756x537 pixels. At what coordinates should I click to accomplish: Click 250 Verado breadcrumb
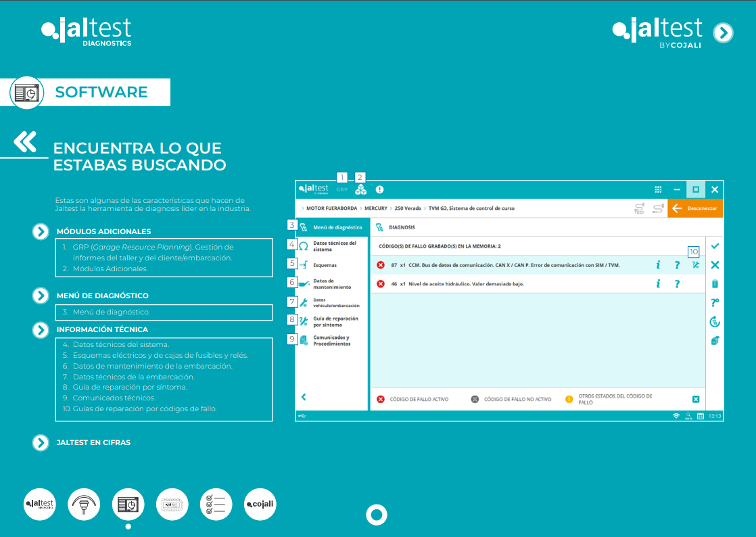click(x=408, y=209)
